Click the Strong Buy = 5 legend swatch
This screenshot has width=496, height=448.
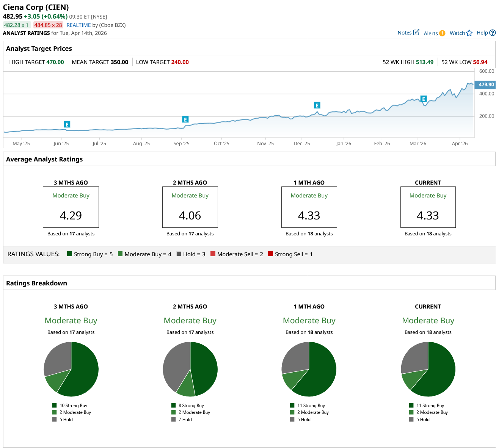point(69,254)
